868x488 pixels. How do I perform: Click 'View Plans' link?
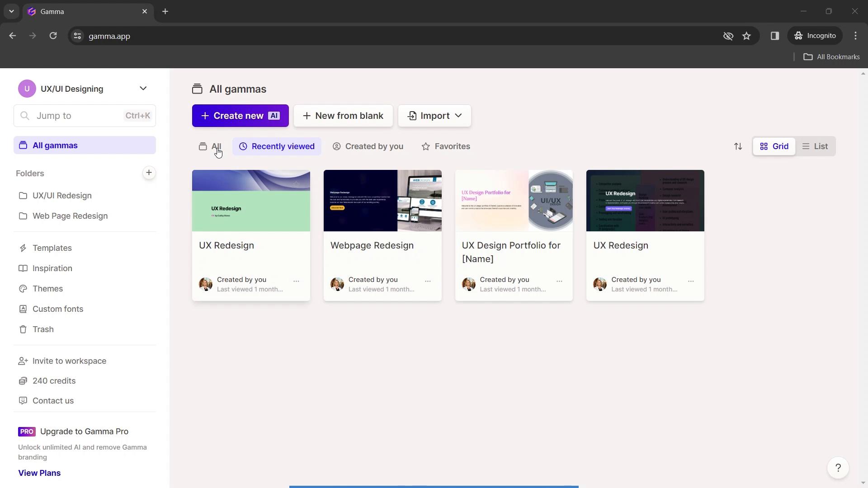tap(39, 473)
